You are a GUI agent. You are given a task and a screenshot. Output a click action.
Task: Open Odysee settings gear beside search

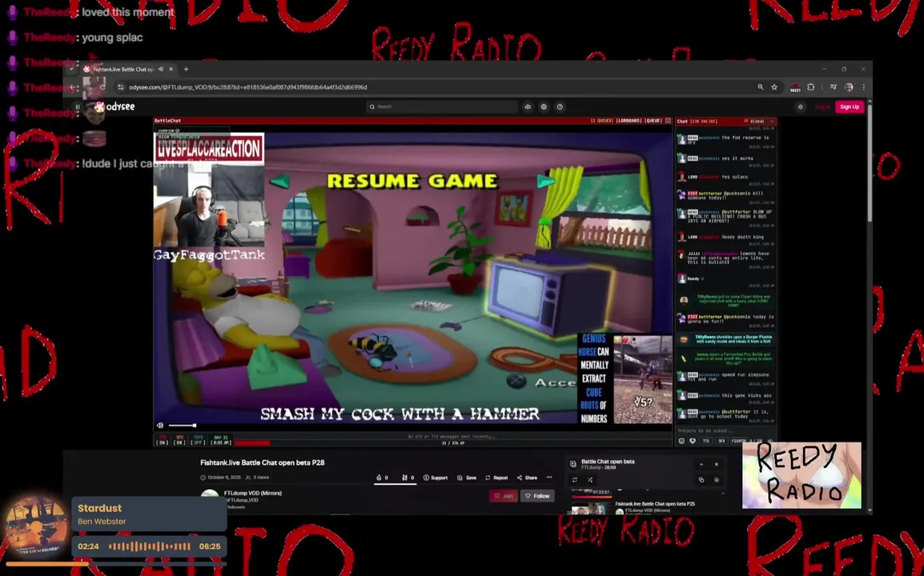click(x=544, y=106)
